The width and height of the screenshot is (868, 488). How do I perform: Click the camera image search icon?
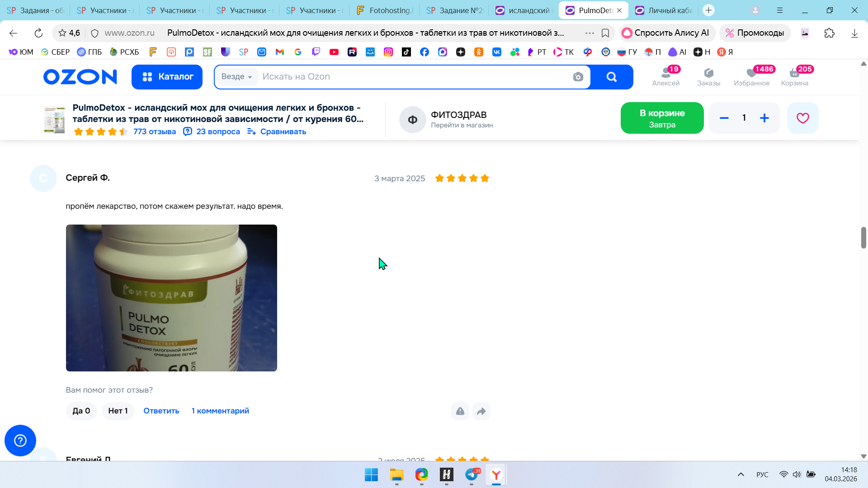[578, 77]
